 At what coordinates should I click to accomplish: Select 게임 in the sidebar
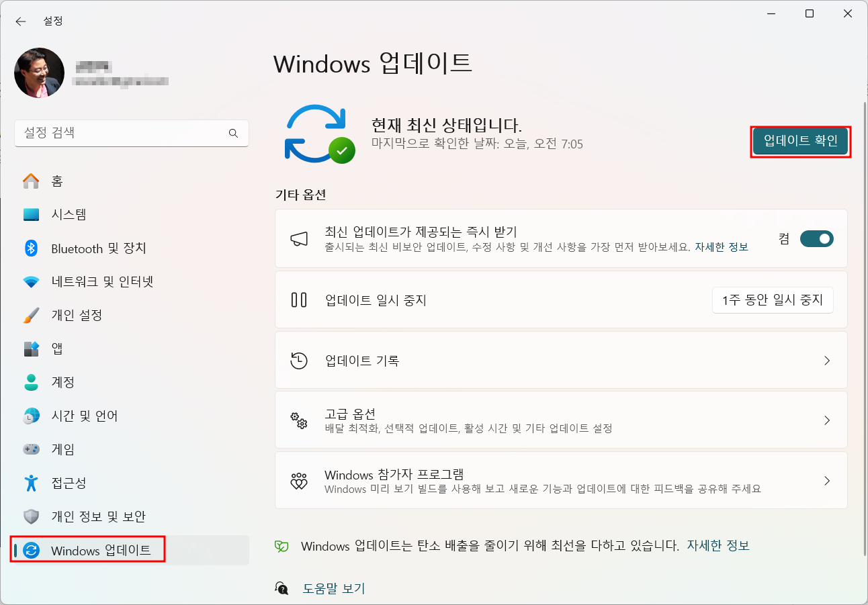coord(132,449)
